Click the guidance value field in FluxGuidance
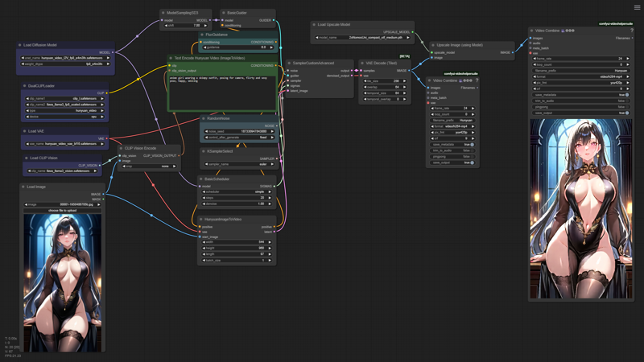Viewport: 644px width, 362px height. (237, 47)
